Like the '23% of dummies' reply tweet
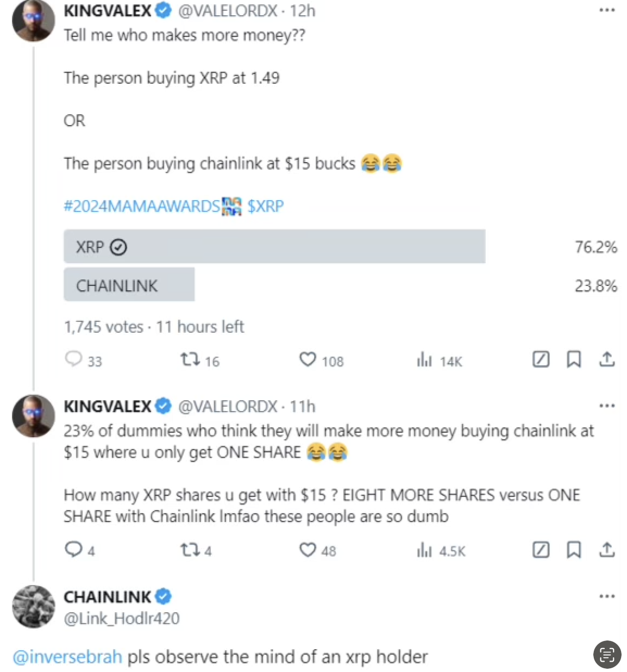627x672 pixels. (x=308, y=550)
